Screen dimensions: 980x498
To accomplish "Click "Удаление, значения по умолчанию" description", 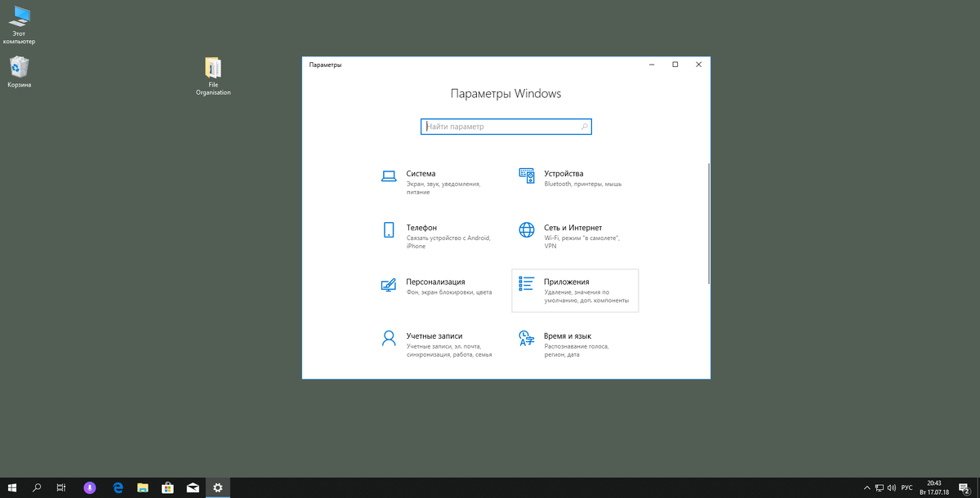I will point(586,296).
